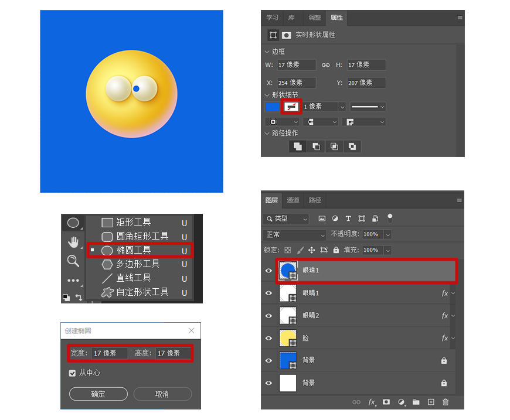
Task: Collapse the 路径操作 section
Action: 267,134
